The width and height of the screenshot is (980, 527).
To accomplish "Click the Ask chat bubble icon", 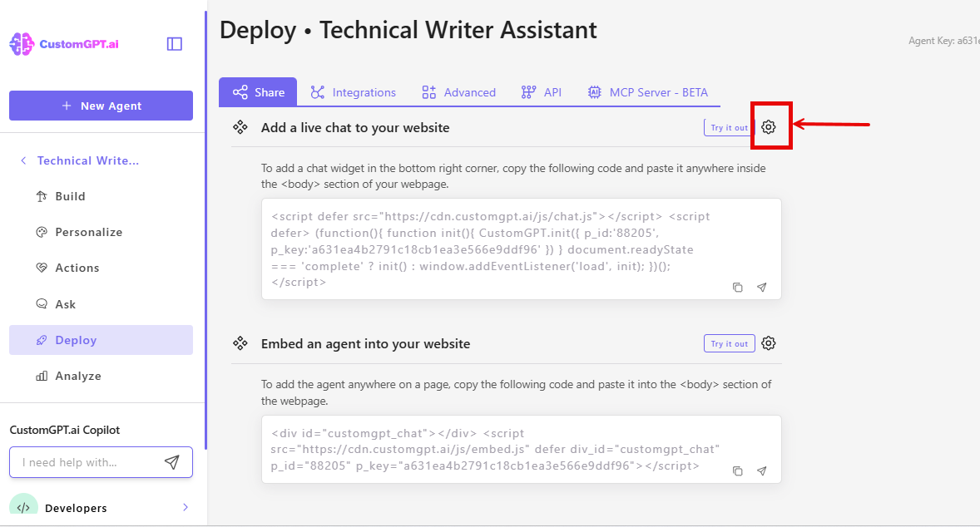I will tap(42, 304).
